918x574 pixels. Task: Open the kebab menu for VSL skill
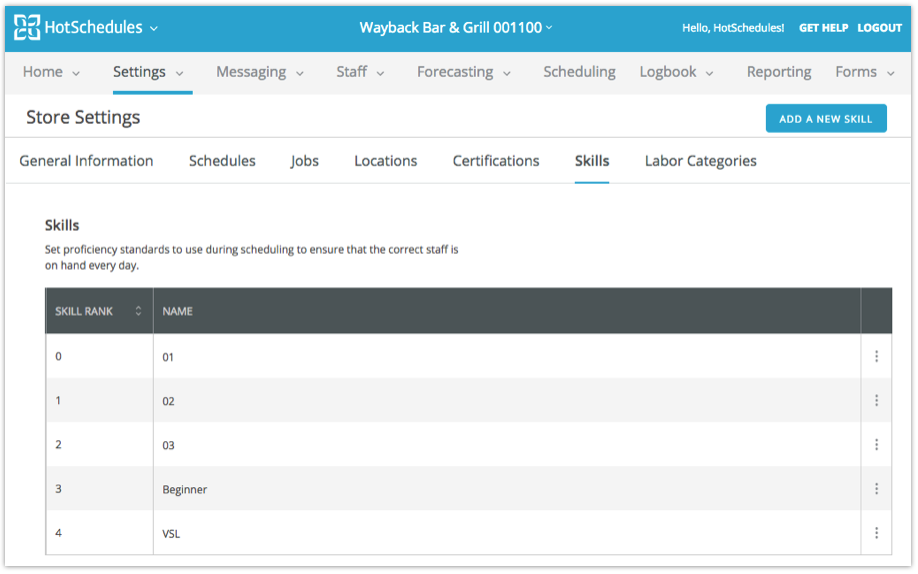tap(876, 533)
